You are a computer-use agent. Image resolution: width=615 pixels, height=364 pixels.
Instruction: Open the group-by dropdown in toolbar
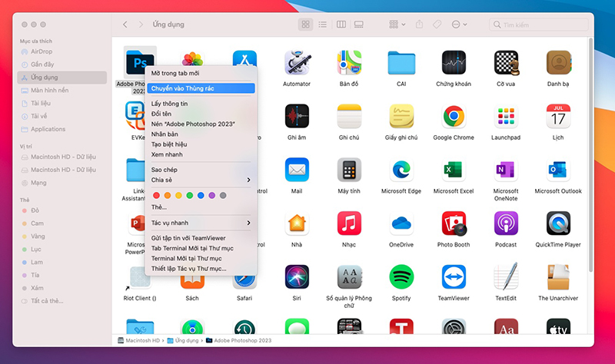[397, 25]
